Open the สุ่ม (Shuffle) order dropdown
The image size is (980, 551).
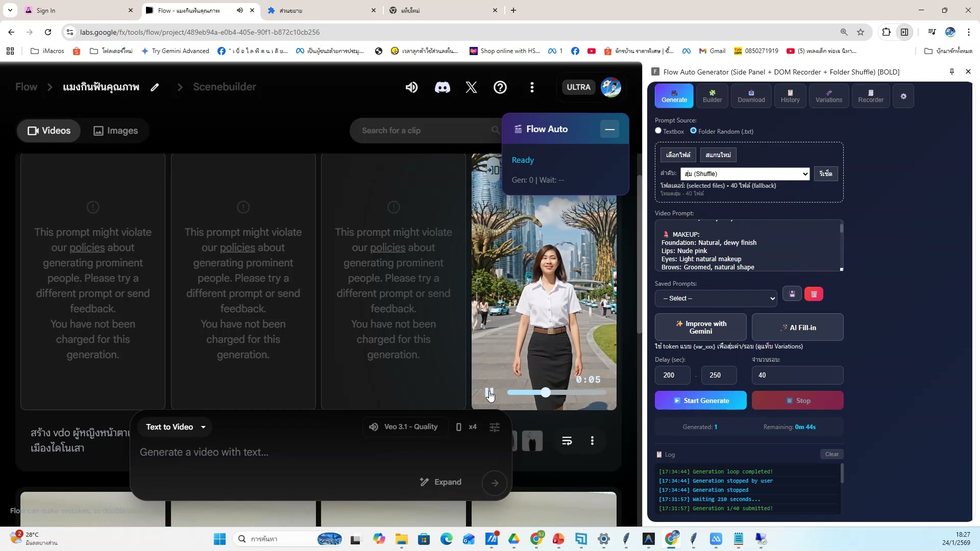745,173
